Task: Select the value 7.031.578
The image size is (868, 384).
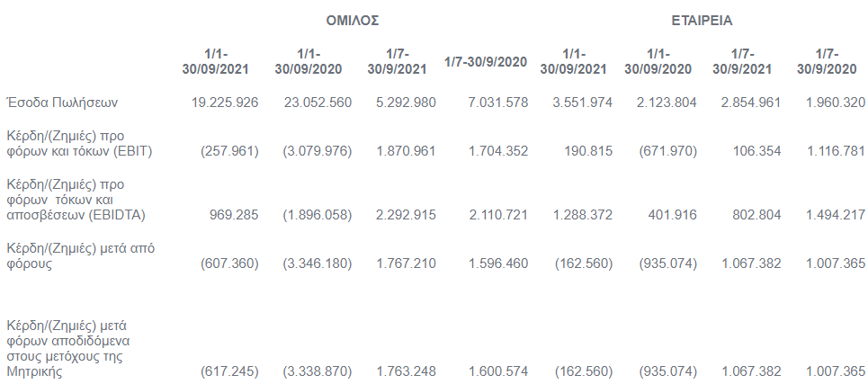Action: (x=498, y=103)
